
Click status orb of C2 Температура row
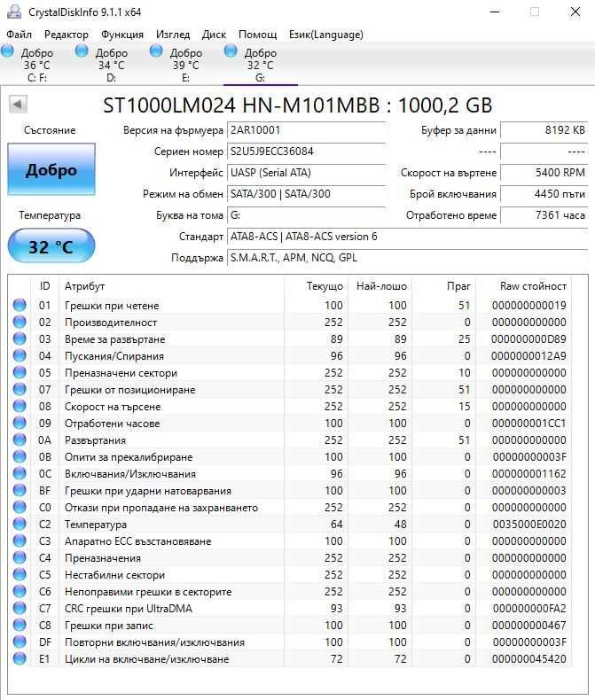20,524
